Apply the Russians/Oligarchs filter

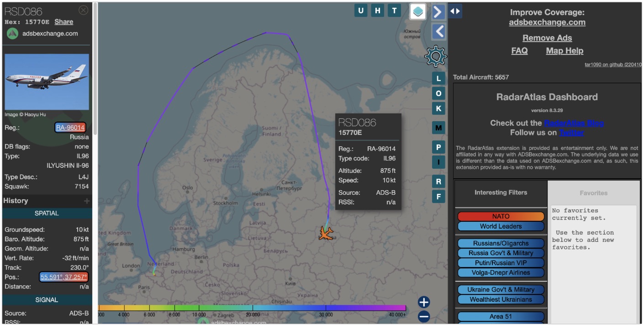501,243
